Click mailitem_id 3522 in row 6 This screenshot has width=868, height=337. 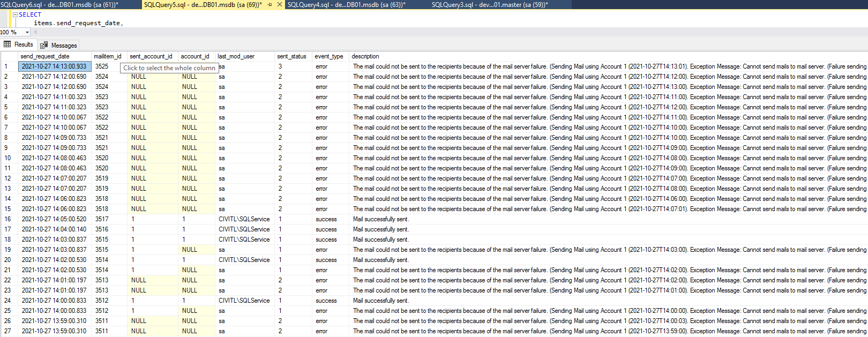click(x=109, y=117)
